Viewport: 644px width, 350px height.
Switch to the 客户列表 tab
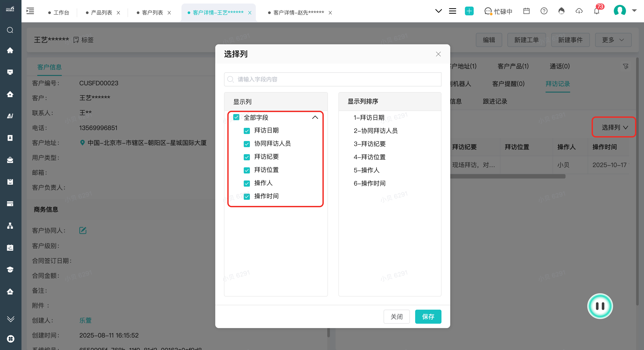pyautogui.click(x=152, y=12)
